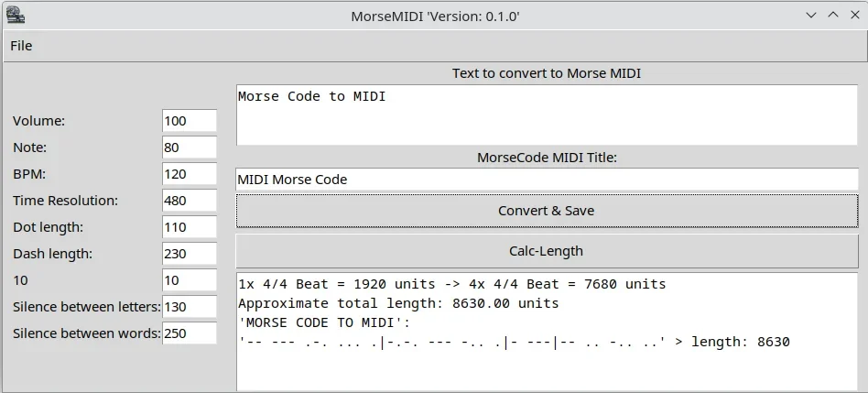Viewport: 868px width, 393px height.
Task: Select the Note value field
Action: click(189, 147)
